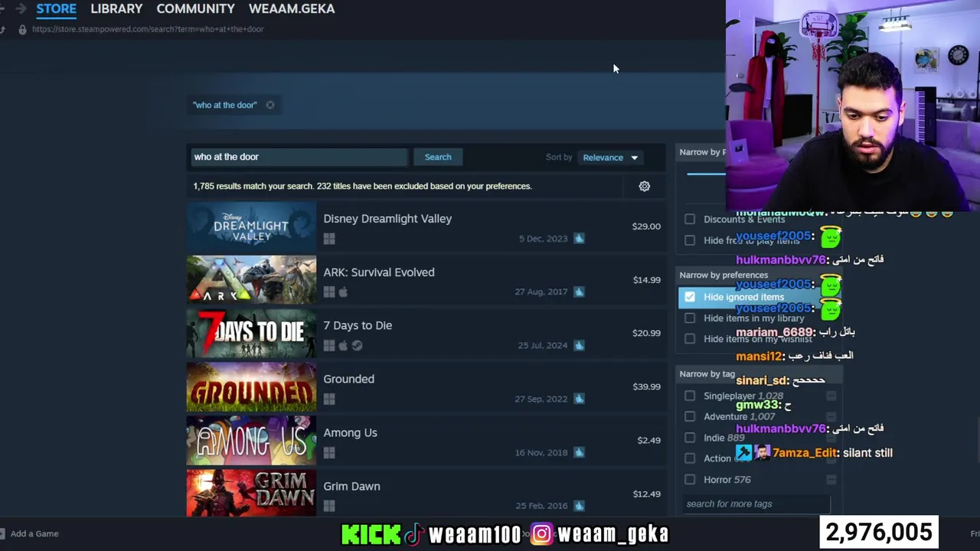
Task: Filter by Singleplayer tag checkbox
Action: (x=690, y=396)
